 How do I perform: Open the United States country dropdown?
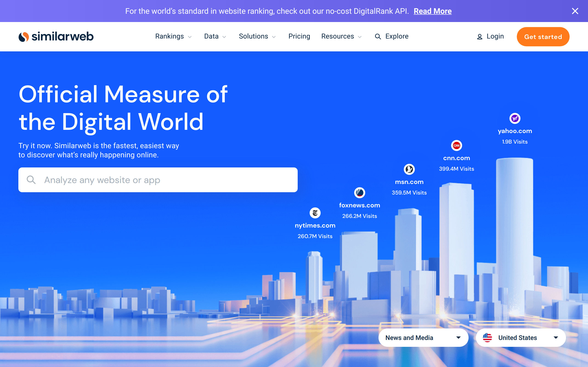point(520,338)
